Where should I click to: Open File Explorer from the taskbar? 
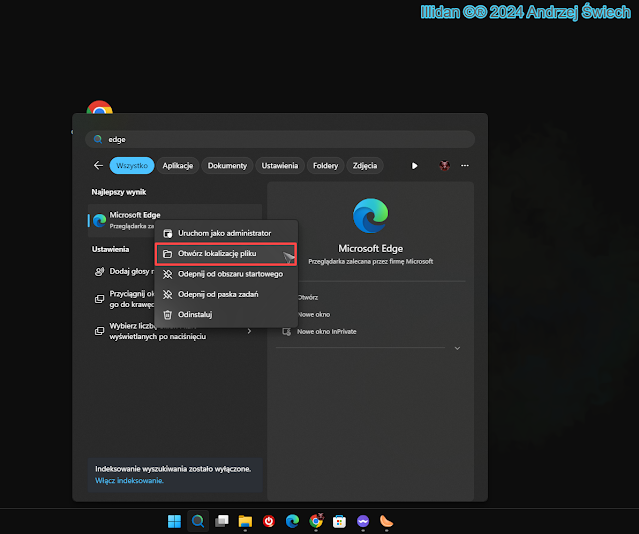click(245, 521)
